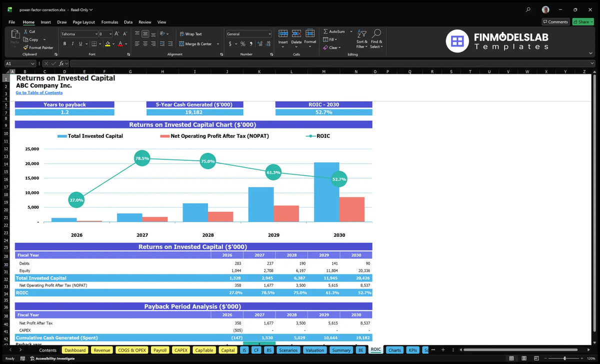Screen dimensions: 600x364
Task: Click Accessibility: Investigate in status bar
Action: 51,359
